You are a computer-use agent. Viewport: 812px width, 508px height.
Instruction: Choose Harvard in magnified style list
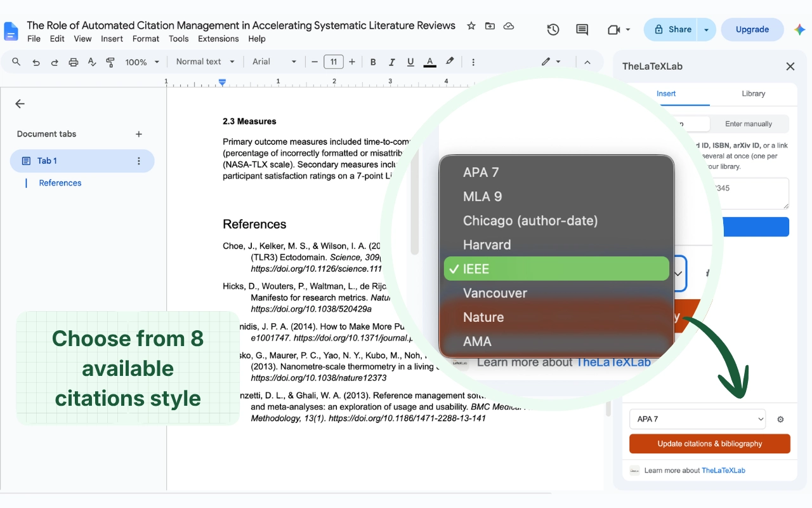point(556,244)
